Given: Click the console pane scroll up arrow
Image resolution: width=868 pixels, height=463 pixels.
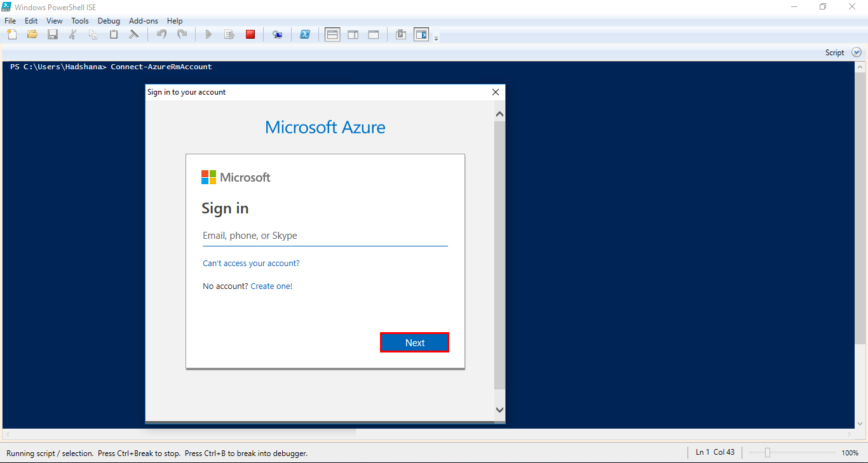Looking at the screenshot, I should coord(860,67).
